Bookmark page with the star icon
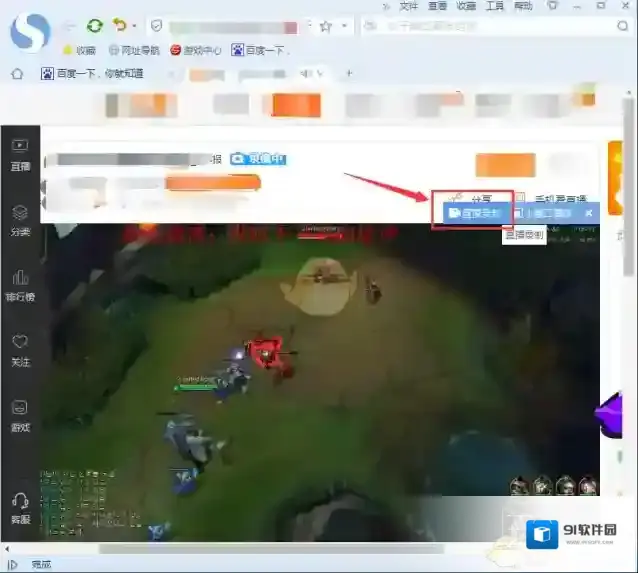638x573 pixels. tap(325, 26)
